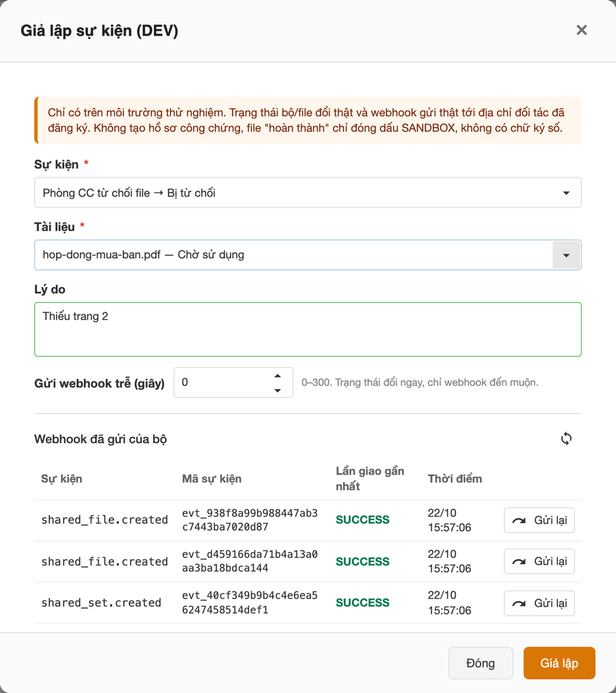Click the shared_set.created event name
Screen dimensions: 616x693
pyautogui.click(x=101, y=603)
